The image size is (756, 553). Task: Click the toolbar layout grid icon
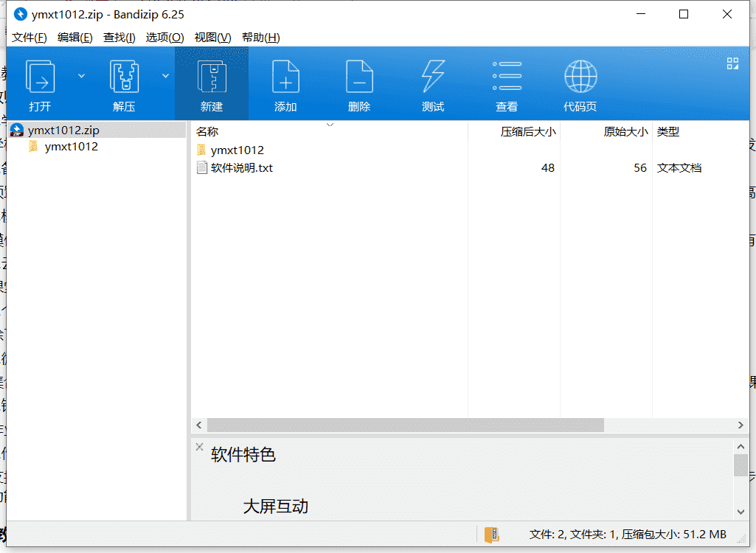tap(732, 63)
